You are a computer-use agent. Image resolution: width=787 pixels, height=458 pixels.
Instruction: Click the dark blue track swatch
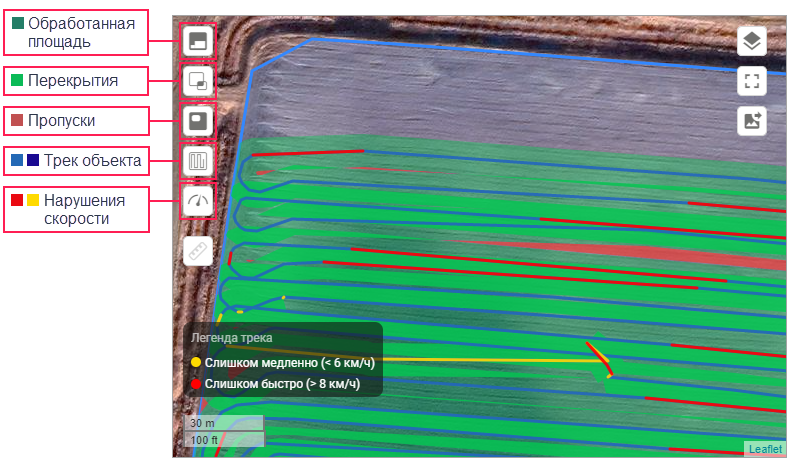pyautogui.click(x=33, y=160)
